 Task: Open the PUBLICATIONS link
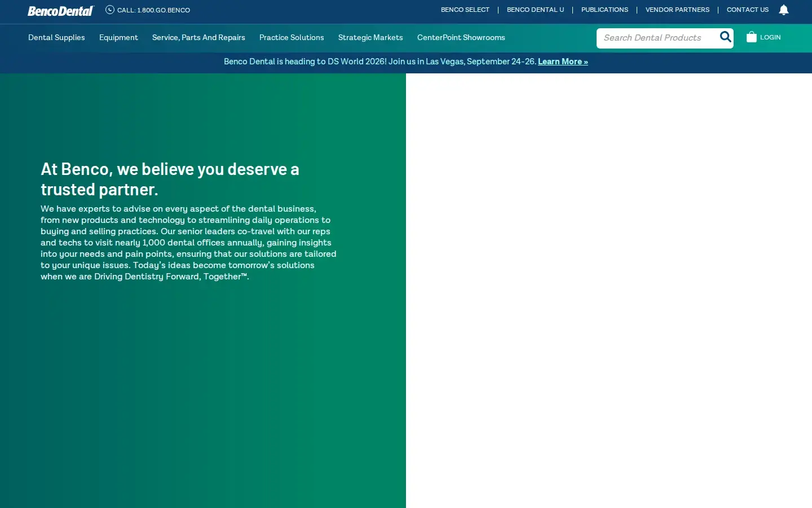tap(604, 10)
